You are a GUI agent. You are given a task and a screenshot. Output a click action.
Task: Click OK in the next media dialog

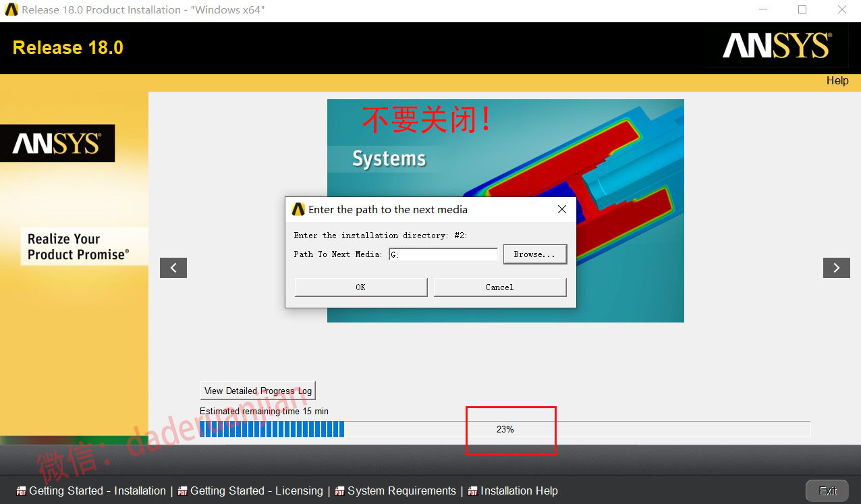(x=361, y=287)
